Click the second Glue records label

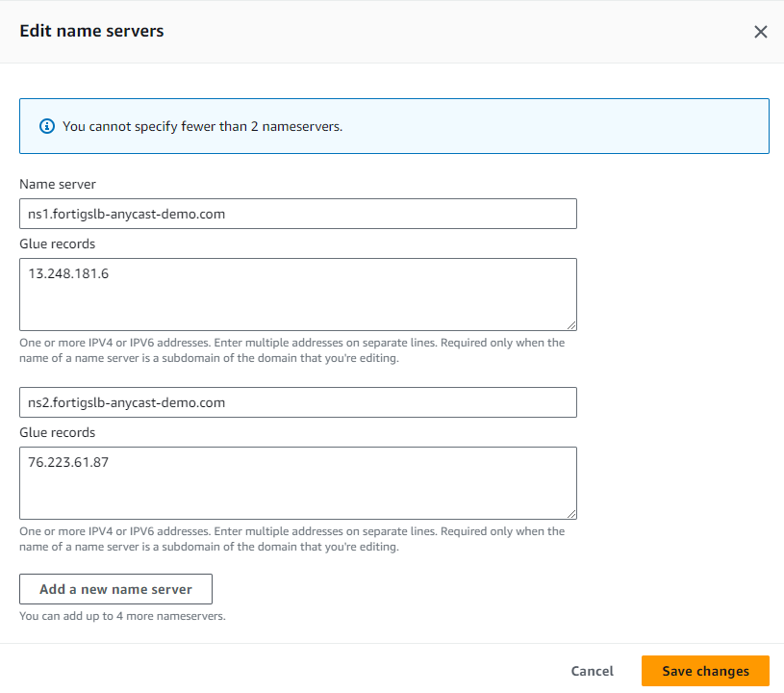click(x=57, y=432)
